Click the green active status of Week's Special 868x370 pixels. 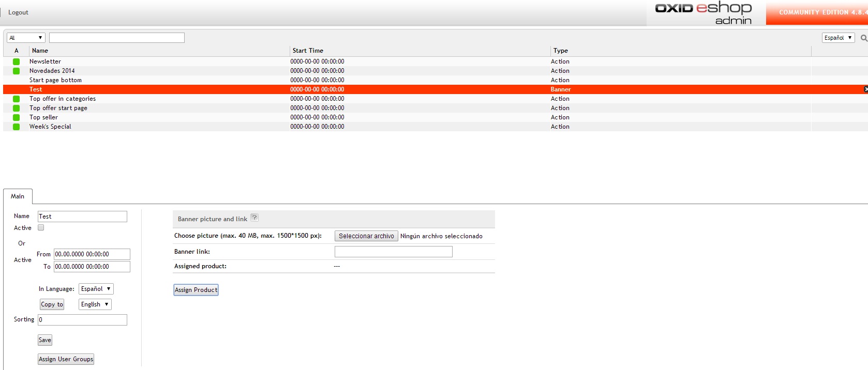[x=17, y=127]
